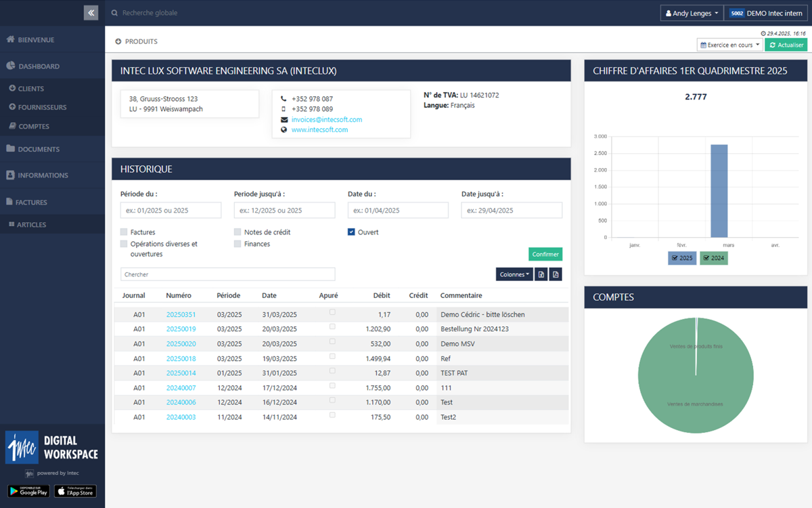Open entry number 20250020

pos(181,344)
